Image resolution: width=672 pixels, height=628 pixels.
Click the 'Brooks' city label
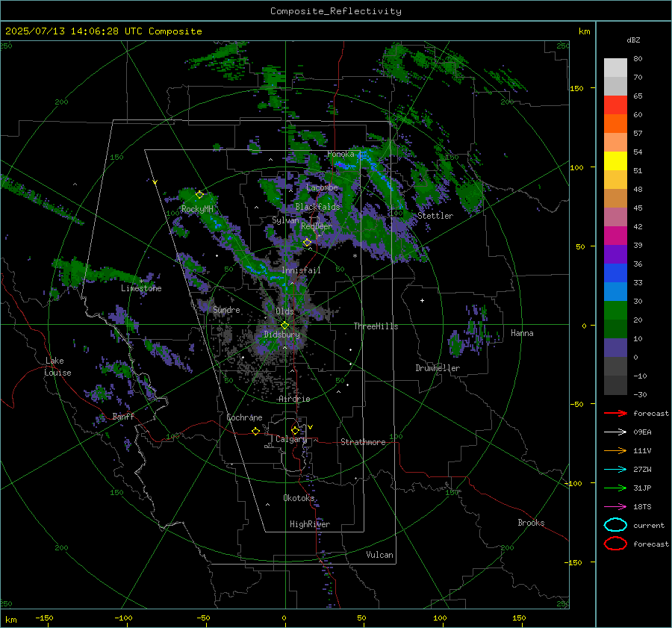point(531,523)
